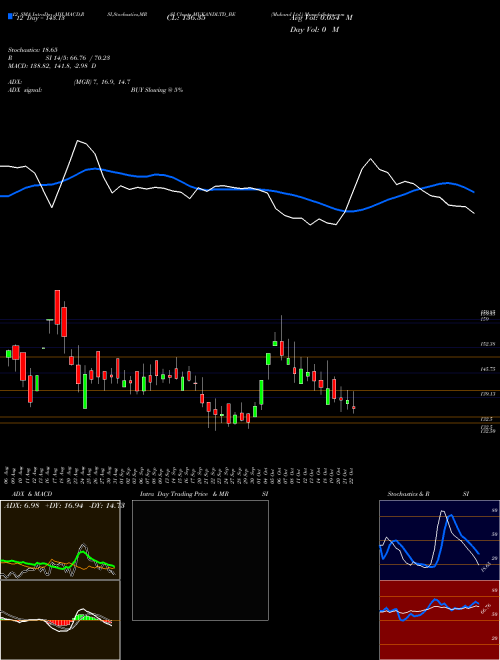Click the 'BUY Slowing @ 5%' signal text
500x660 pixels.
(157, 90)
